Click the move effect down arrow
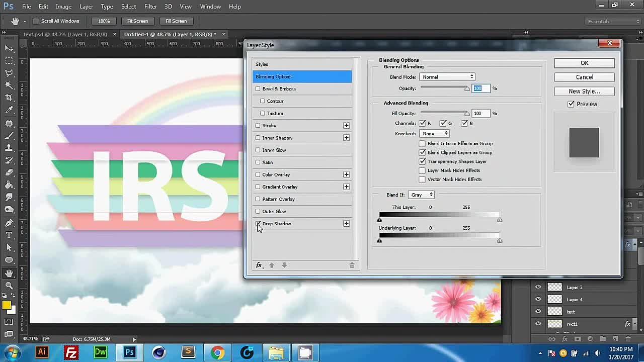Image resolution: width=644 pixels, height=362 pixels. (x=284, y=265)
